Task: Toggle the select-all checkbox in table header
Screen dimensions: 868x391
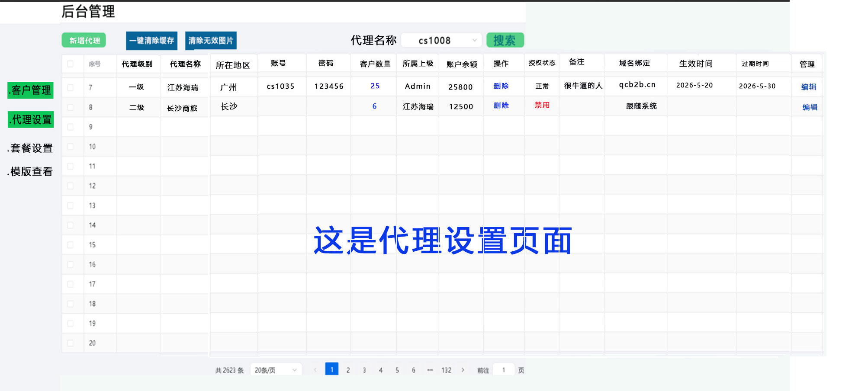Action: tap(70, 64)
